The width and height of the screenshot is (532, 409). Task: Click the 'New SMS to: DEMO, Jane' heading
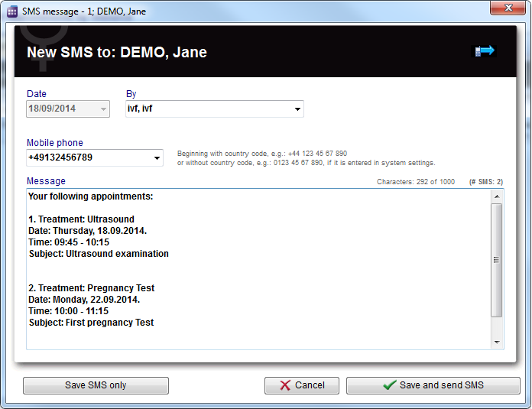coord(117,52)
